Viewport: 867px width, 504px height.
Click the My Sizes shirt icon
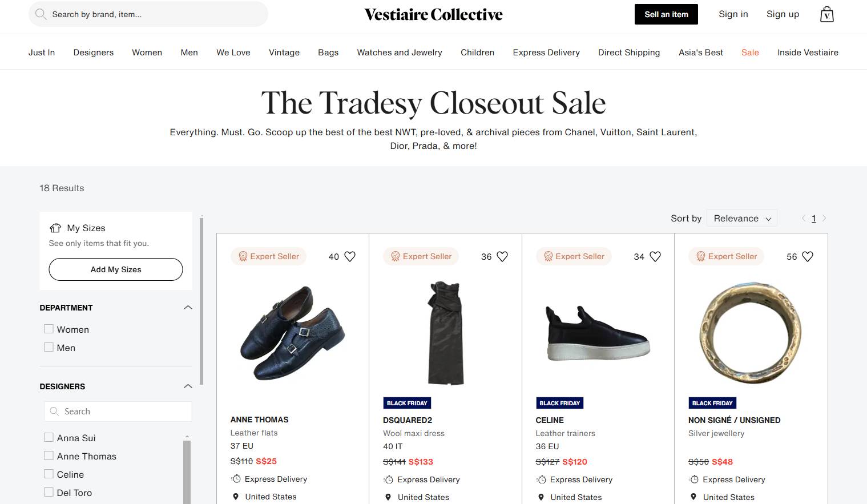tap(55, 228)
